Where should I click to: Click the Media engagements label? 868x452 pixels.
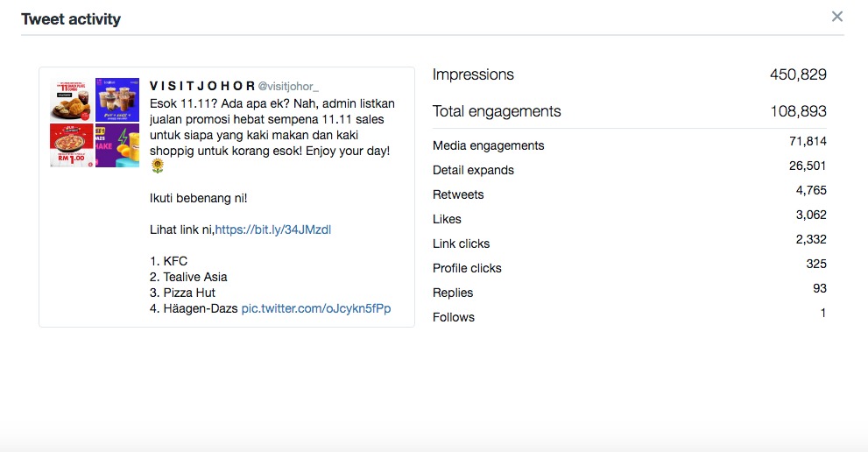(x=488, y=145)
